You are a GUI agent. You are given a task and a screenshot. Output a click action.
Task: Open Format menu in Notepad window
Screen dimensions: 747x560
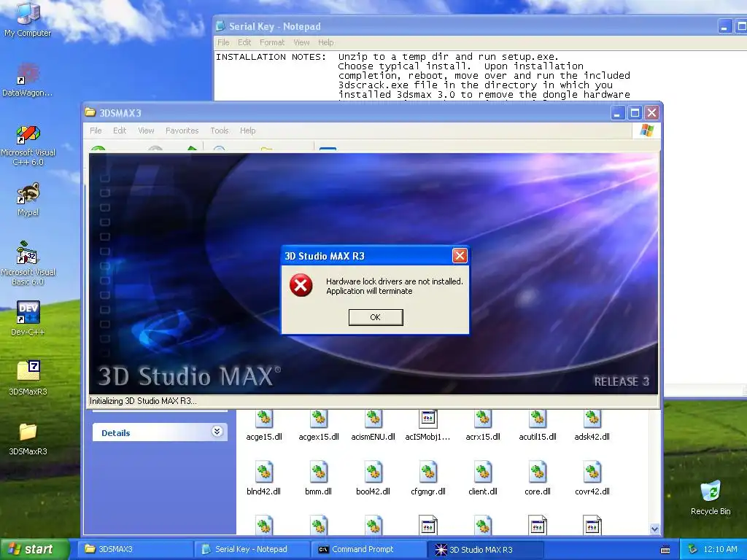pyautogui.click(x=272, y=42)
